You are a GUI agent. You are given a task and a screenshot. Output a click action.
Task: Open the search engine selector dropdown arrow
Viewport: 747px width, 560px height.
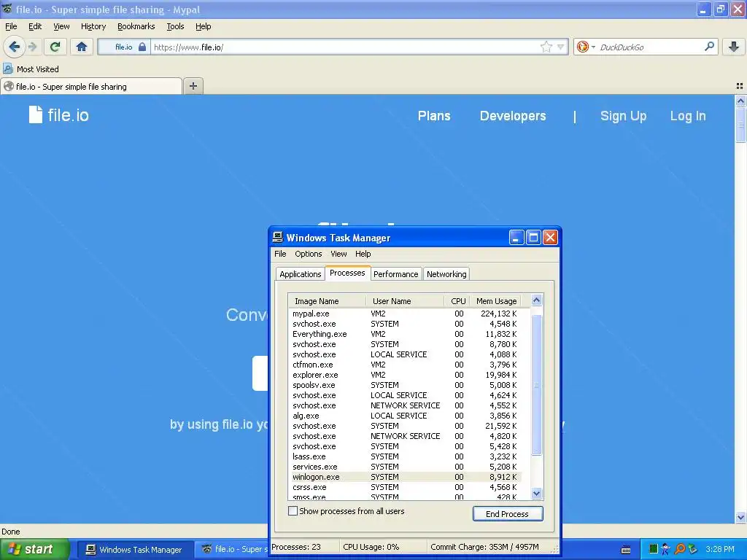(593, 47)
